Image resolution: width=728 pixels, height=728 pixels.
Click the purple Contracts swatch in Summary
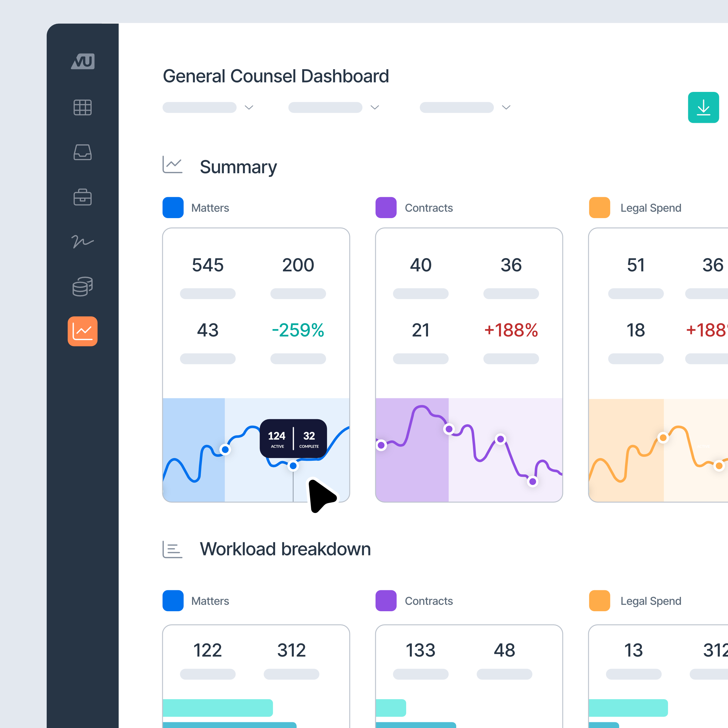coord(386,207)
